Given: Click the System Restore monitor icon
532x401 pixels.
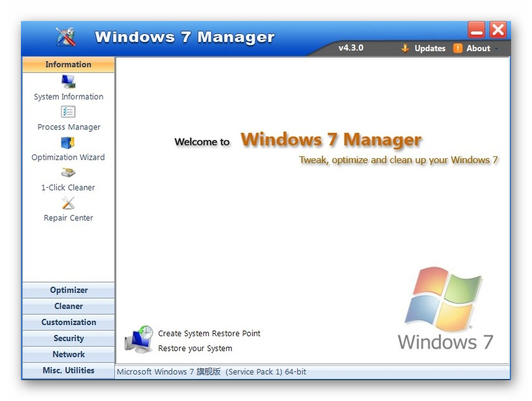Looking at the screenshot, I should tap(139, 340).
